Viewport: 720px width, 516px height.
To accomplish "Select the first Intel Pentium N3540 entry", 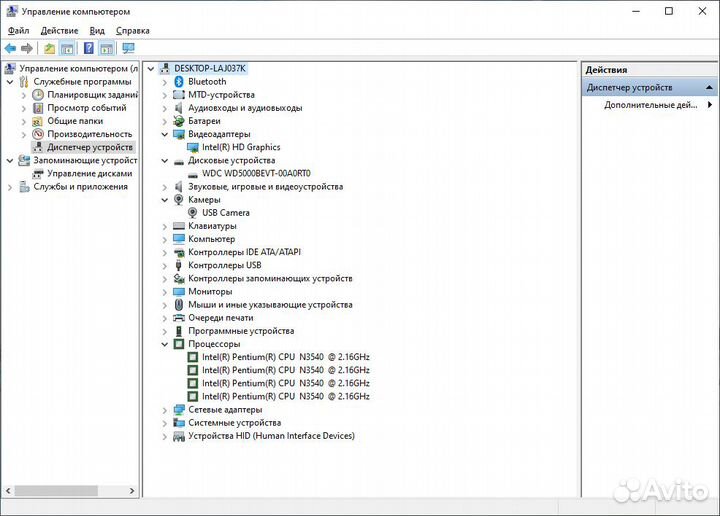I will click(x=286, y=357).
